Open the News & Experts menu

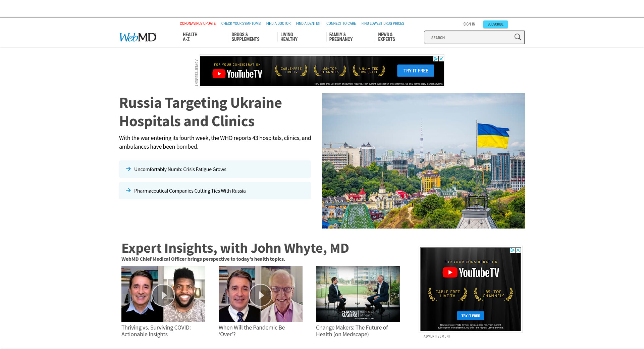(x=386, y=37)
